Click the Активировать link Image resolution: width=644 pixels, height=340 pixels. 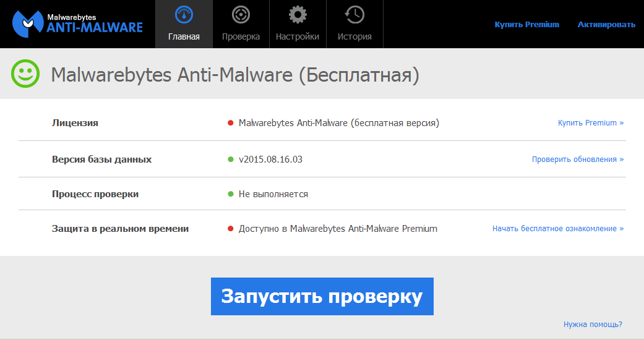coord(606,25)
